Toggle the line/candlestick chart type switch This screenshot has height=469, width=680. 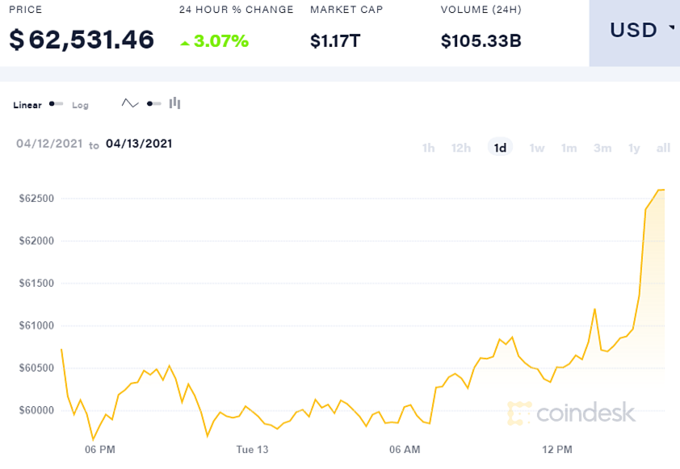[154, 103]
